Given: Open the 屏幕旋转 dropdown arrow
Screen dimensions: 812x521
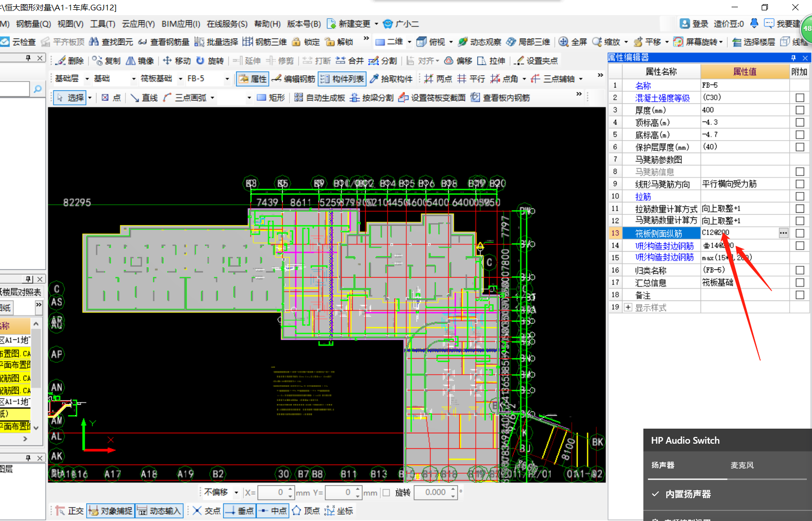Looking at the screenshot, I should (721, 42).
